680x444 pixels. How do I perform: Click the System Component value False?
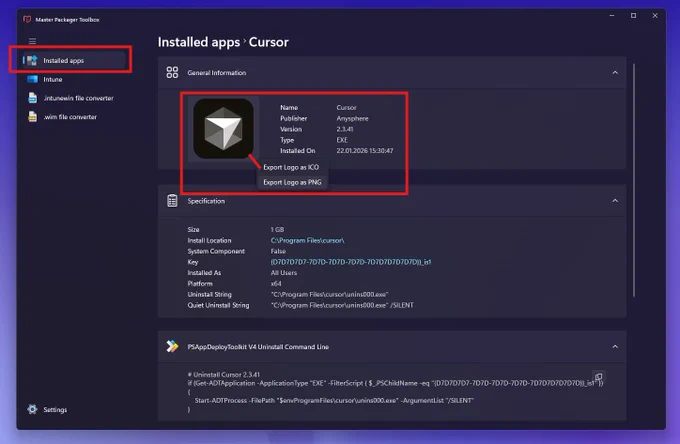(278, 251)
